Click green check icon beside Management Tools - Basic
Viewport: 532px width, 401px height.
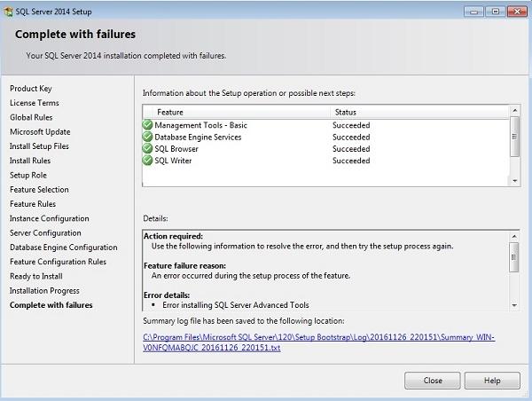[x=147, y=125]
